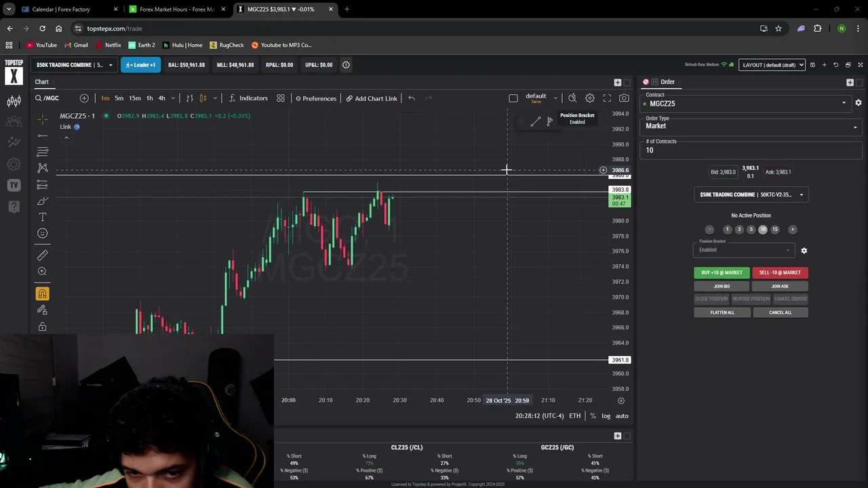The width and height of the screenshot is (868, 488).
Task: Click the Leader +1 button
Action: click(140, 65)
